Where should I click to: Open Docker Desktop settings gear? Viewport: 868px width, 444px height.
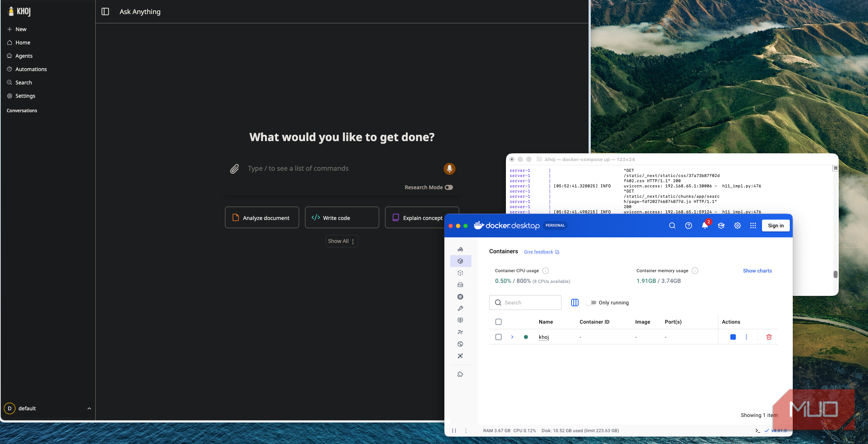(737, 226)
